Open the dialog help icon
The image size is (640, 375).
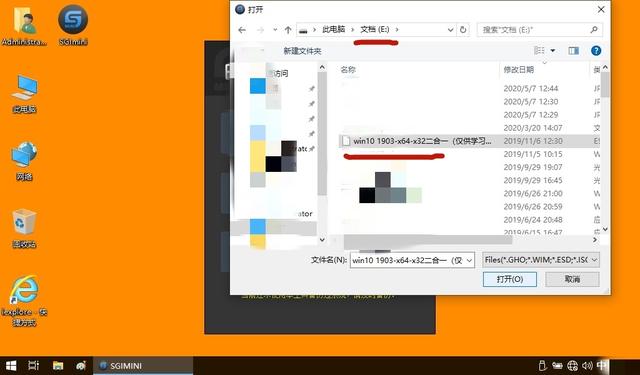[596, 51]
